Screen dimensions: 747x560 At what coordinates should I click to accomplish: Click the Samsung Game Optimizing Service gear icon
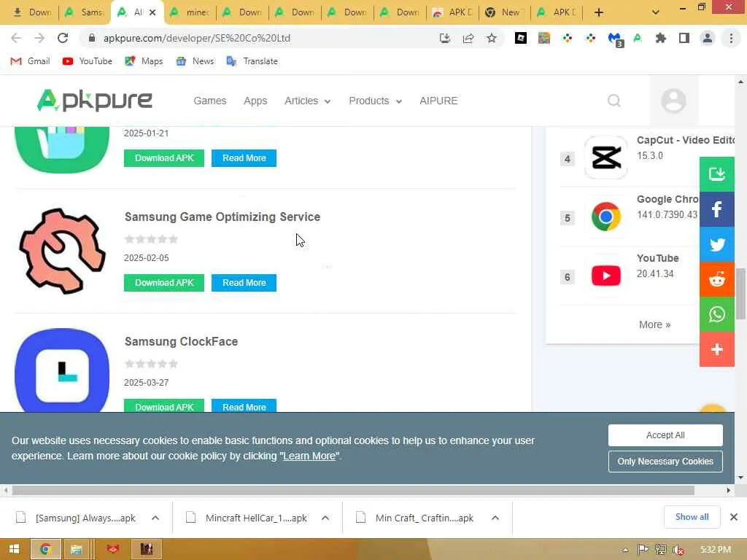click(x=62, y=251)
